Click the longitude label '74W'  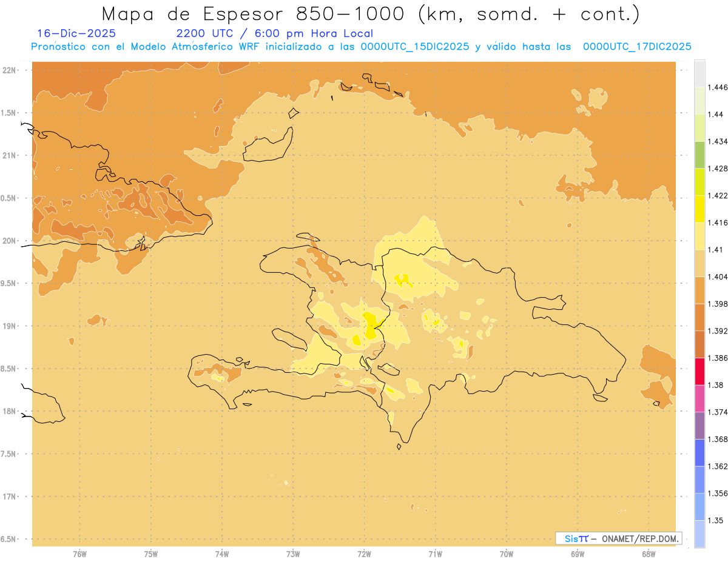[x=222, y=554]
